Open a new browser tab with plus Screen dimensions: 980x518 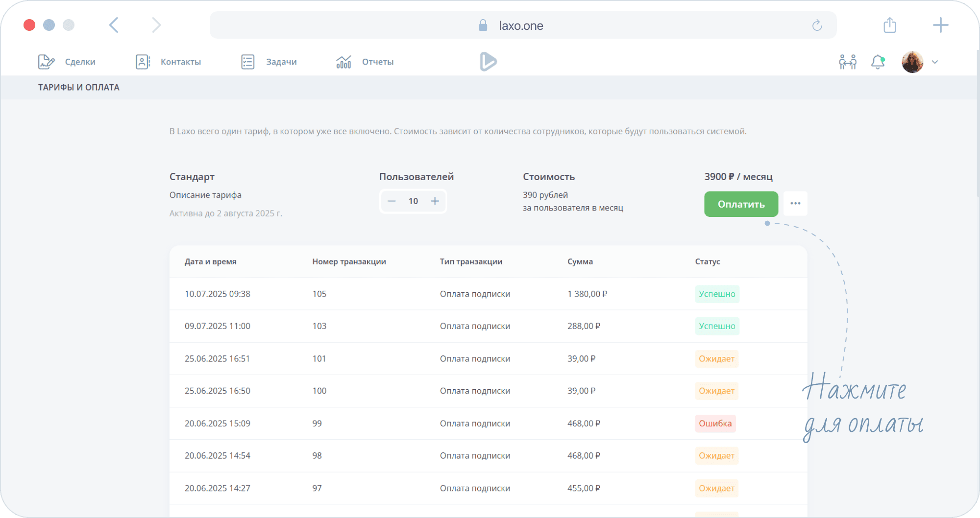tap(940, 25)
